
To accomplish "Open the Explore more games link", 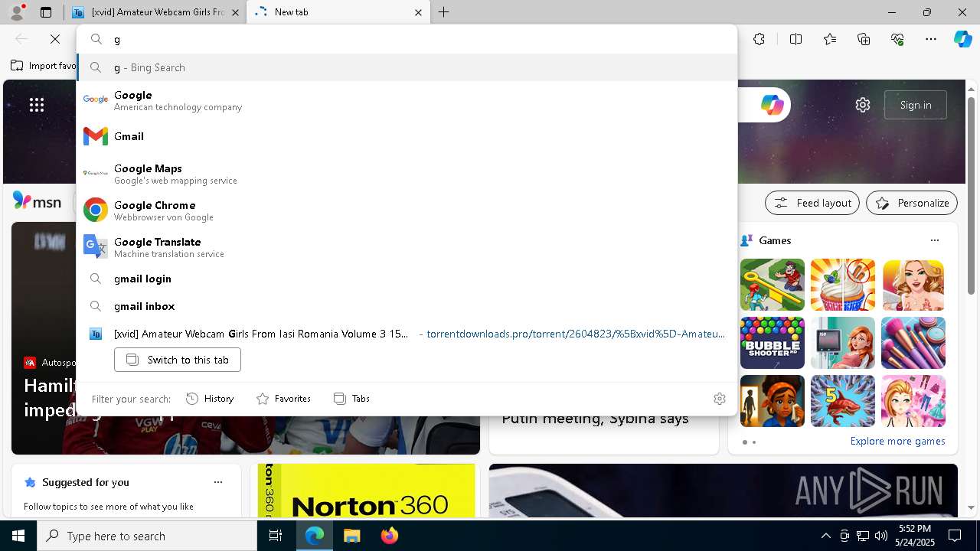I will (897, 441).
